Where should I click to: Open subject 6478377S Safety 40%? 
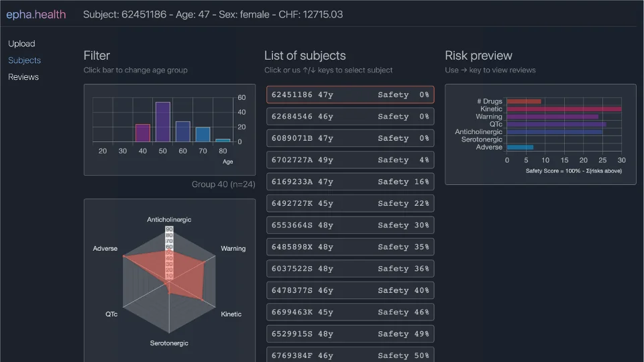(350, 290)
